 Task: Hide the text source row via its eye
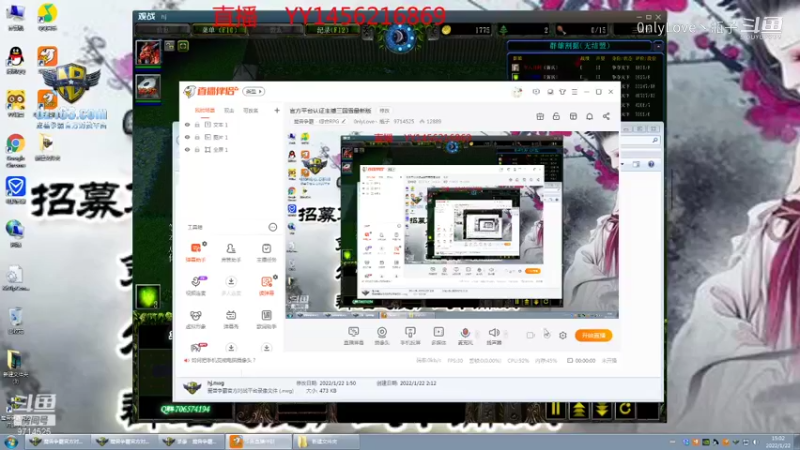[187, 124]
